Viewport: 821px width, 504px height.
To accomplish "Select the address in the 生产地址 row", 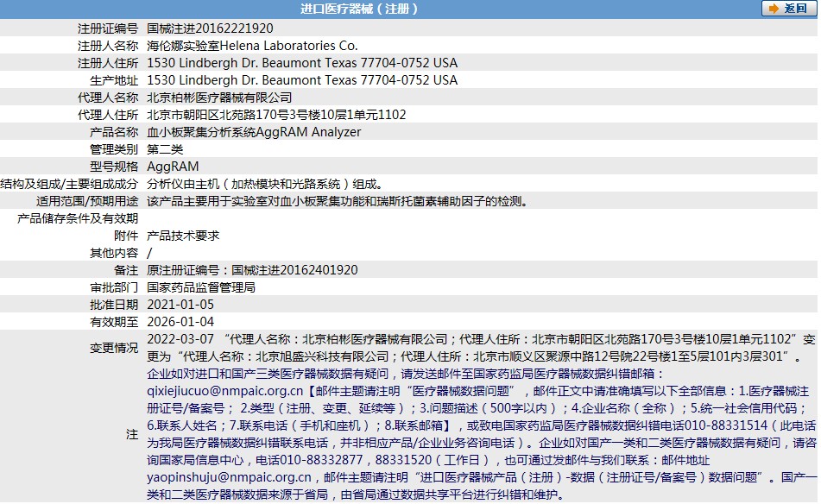I will pyautogui.click(x=302, y=80).
